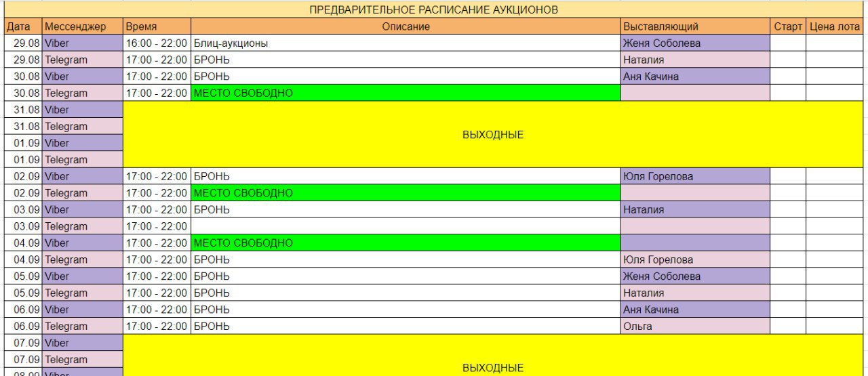Viewport: 868px width, 376px height.
Task: Select Юля Горелова in the 02.09 Viber row
Action: (695, 176)
